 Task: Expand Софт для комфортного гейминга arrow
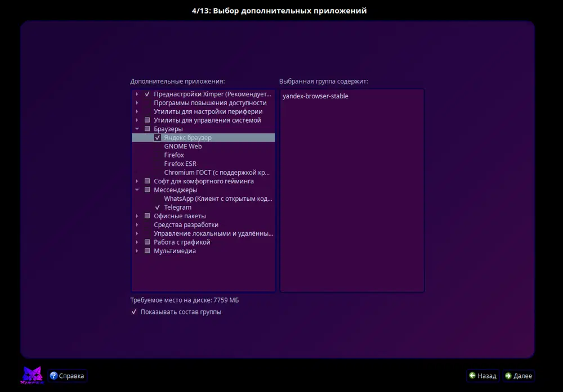137,181
